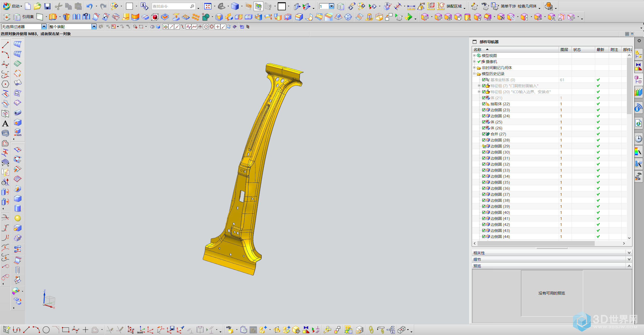Toggle the 边倒圆 (36) checkbox

484,188
